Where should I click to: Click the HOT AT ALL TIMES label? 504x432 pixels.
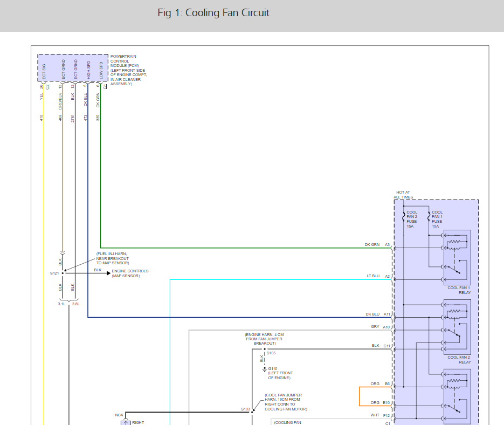[404, 195]
